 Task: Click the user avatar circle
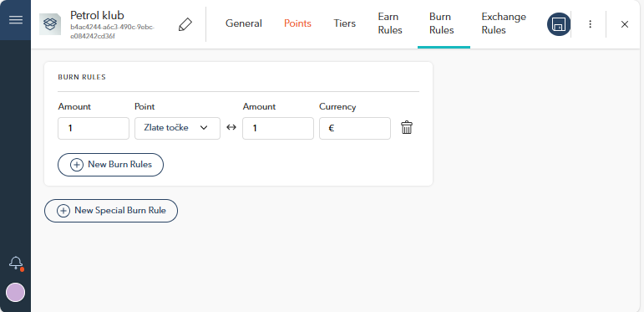pyautogui.click(x=16, y=292)
